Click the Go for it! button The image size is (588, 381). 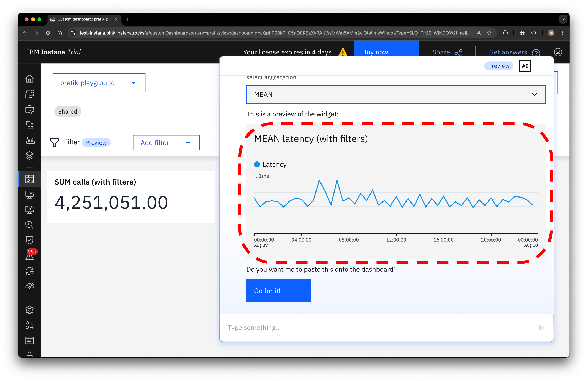point(278,291)
